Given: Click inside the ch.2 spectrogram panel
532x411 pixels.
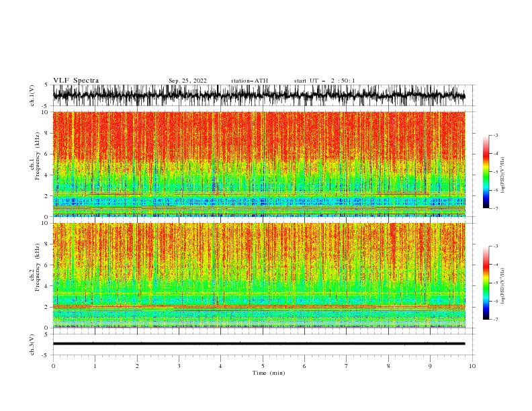Looking at the screenshot, I should [259, 275].
